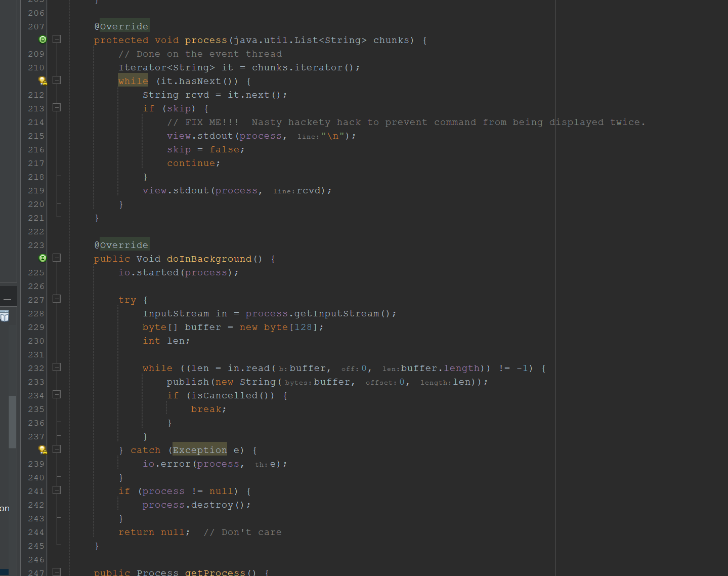Click the @Override annotation on line 207
The image size is (728, 576).
[121, 26]
